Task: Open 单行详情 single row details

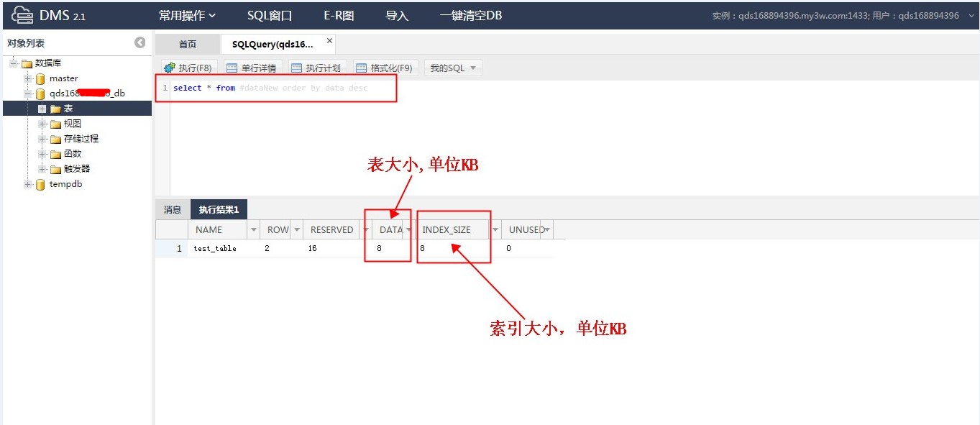Action: click(251, 68)
